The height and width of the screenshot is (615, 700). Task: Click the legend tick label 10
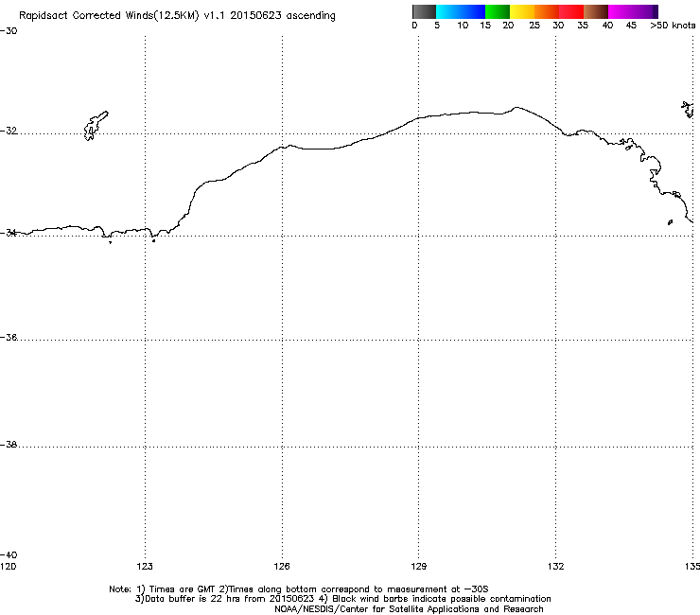(463, 26)
